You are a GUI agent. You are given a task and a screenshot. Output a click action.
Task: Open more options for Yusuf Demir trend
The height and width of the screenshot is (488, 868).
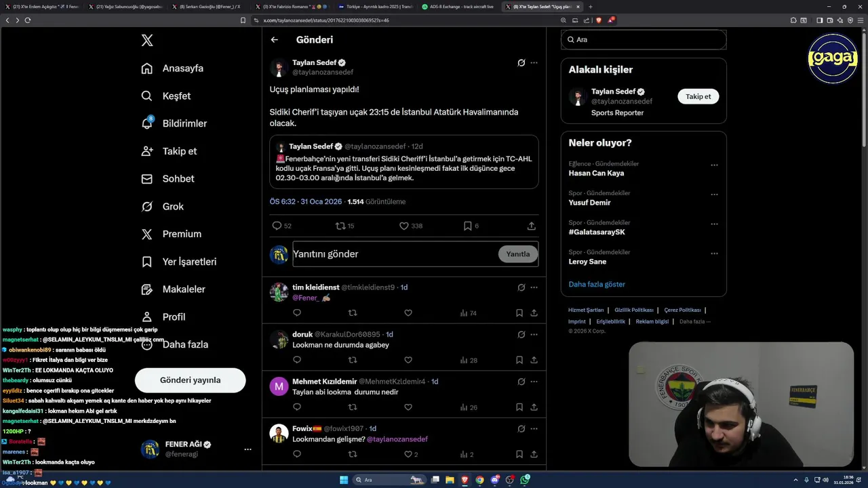tap(714, 195)
